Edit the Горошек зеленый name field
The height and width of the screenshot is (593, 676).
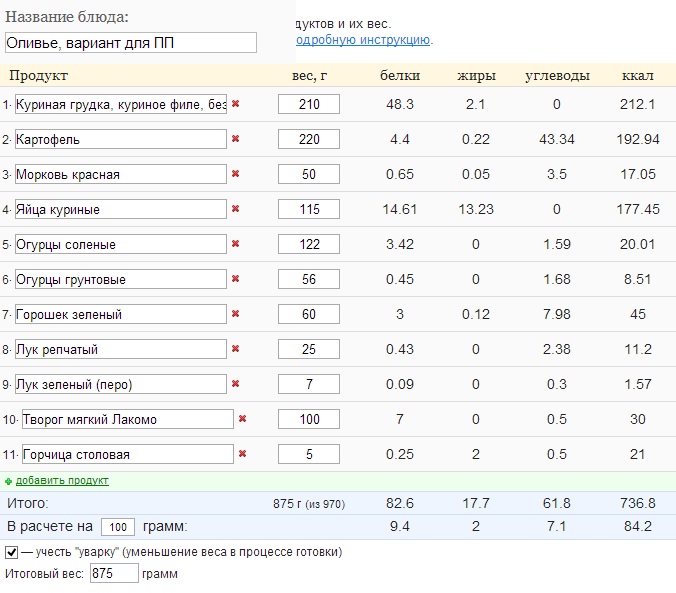(x=121, y=314)
